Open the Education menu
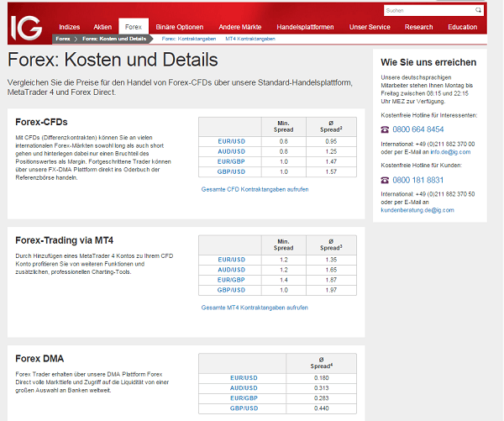This screenshot has height=421, width=504. (x=462, y=27)
